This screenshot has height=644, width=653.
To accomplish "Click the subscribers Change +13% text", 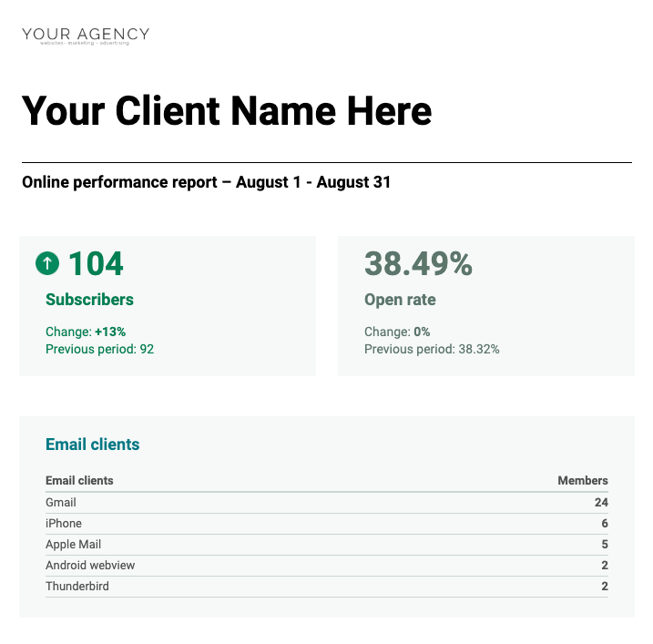I will pos(86,332).
